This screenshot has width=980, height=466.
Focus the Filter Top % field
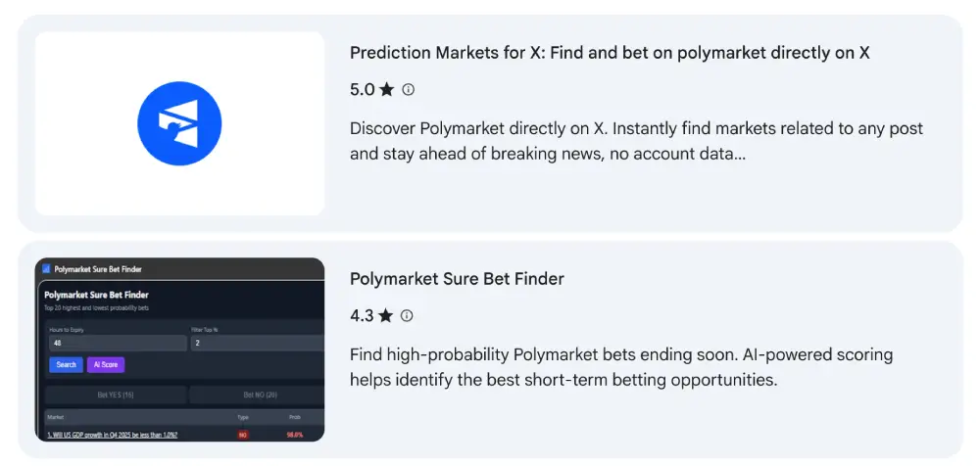(258, 343)
